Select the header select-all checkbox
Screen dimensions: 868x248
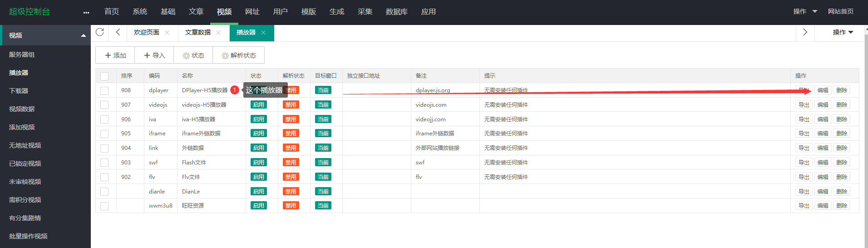point(104,76)
